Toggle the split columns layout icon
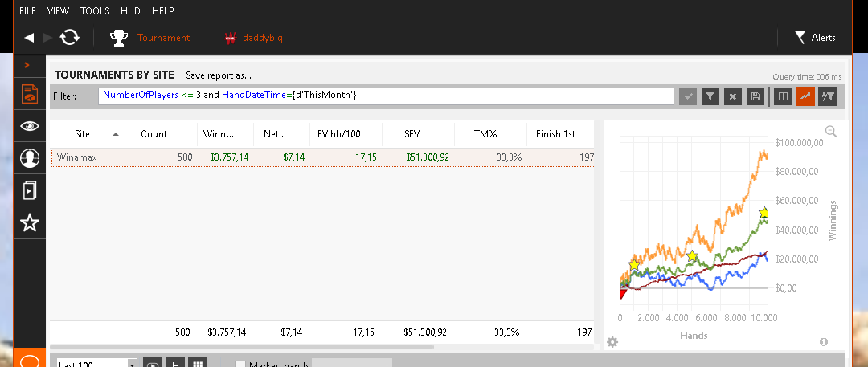The image size is (868, 367). tap(782, 96)
